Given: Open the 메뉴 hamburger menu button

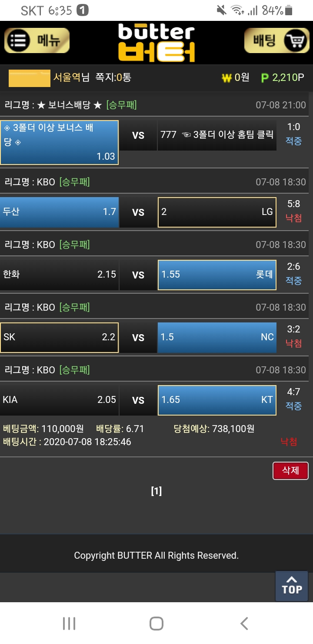Looking at the screenshot, I should [37, 40].
